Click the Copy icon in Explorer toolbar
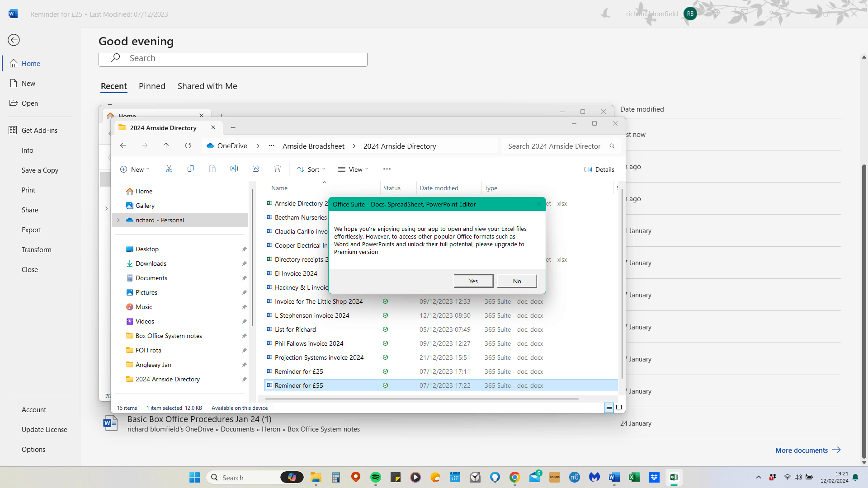Screen dimensions: 868x488 click(191, 169)
